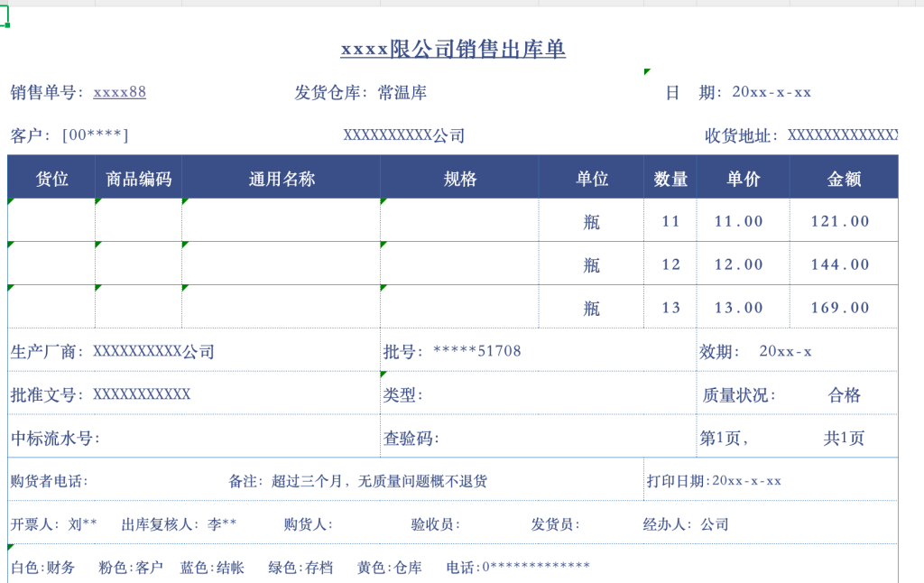Click the 金额 header cell
924x583 pixels.
click(844, 179)
